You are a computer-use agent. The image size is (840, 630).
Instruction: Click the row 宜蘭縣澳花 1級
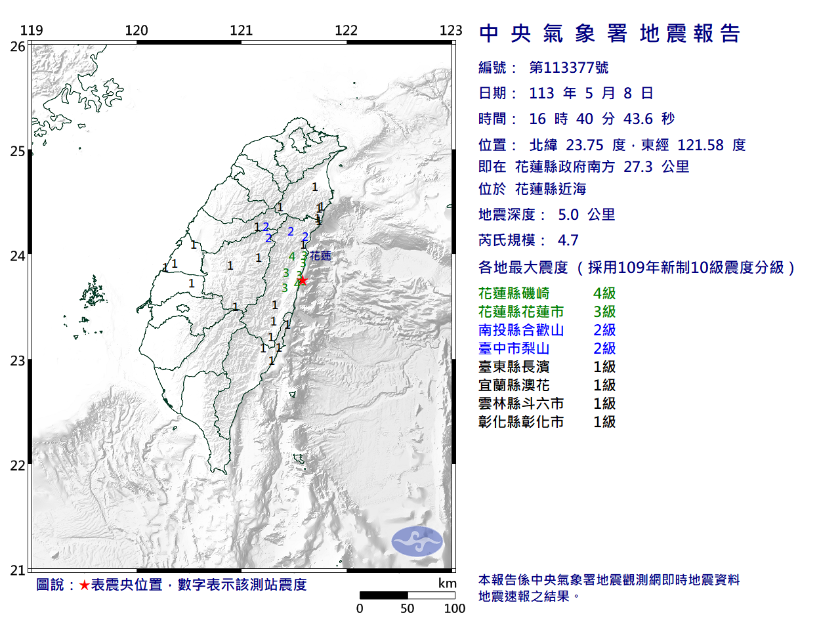[547, 385]
